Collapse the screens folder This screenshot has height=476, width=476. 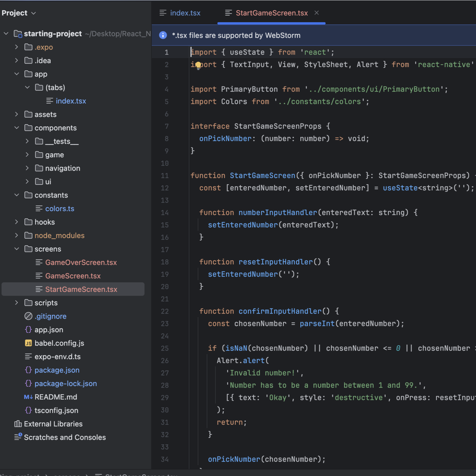[x=17, y=249]
